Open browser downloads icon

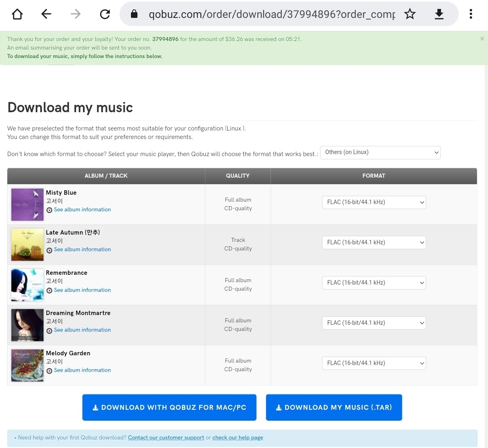click(x=439, y=14)
